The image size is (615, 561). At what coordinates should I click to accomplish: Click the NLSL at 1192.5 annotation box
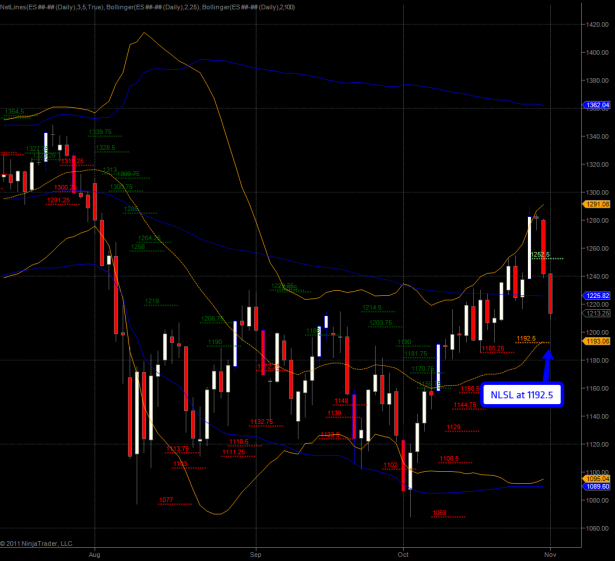[521, 396]
